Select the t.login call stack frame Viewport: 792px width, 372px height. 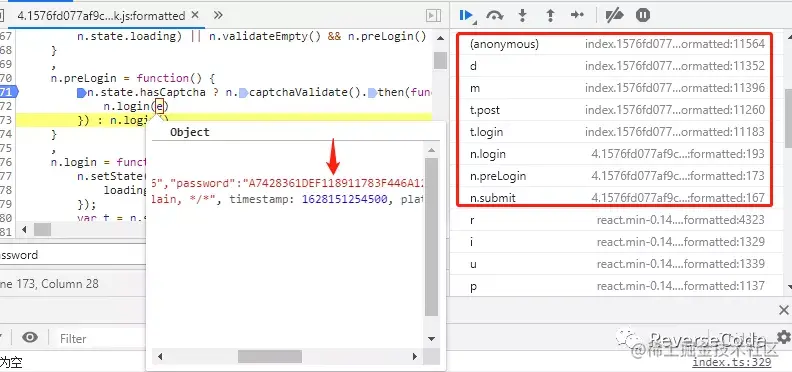[x=617, y=132]
